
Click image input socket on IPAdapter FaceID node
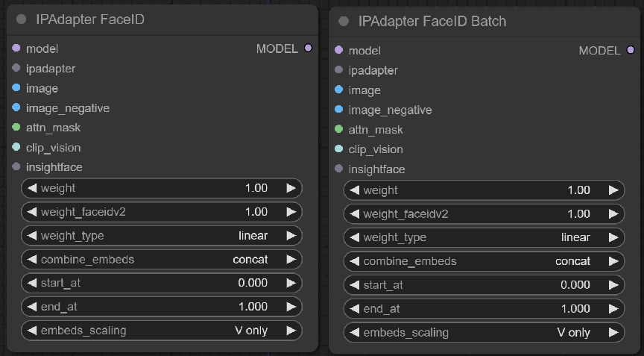[x=16, y=88]
